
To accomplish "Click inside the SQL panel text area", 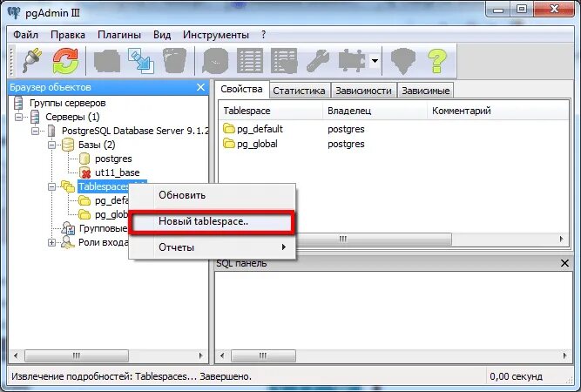I will [x=393, y=309].
